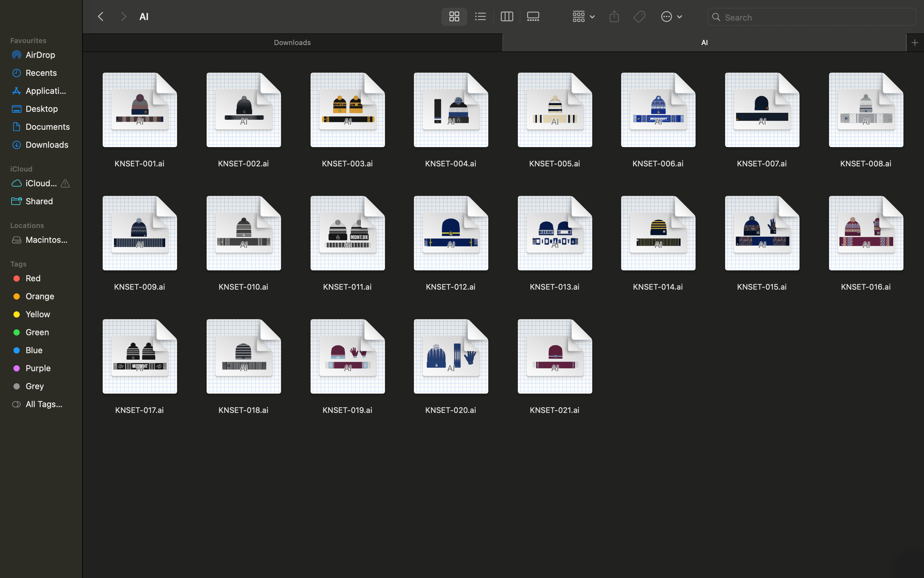
Task: Open the Documents sidebar folder
Action: tap(47, 127)
